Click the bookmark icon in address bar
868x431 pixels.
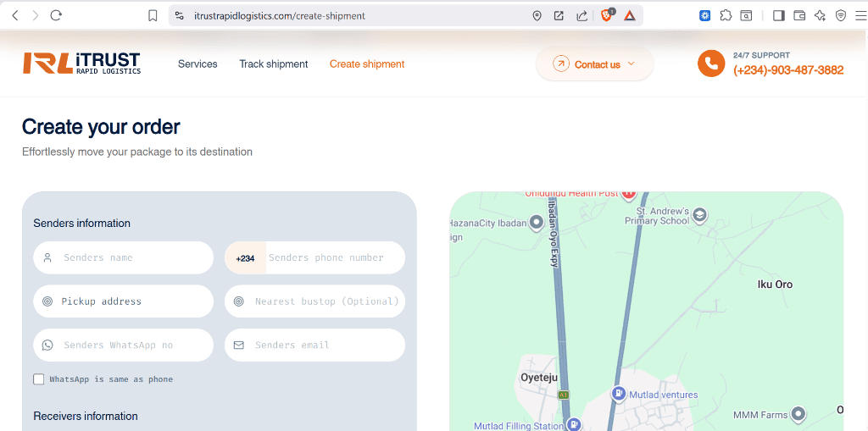pyautogui.click(x=153, y=15)
